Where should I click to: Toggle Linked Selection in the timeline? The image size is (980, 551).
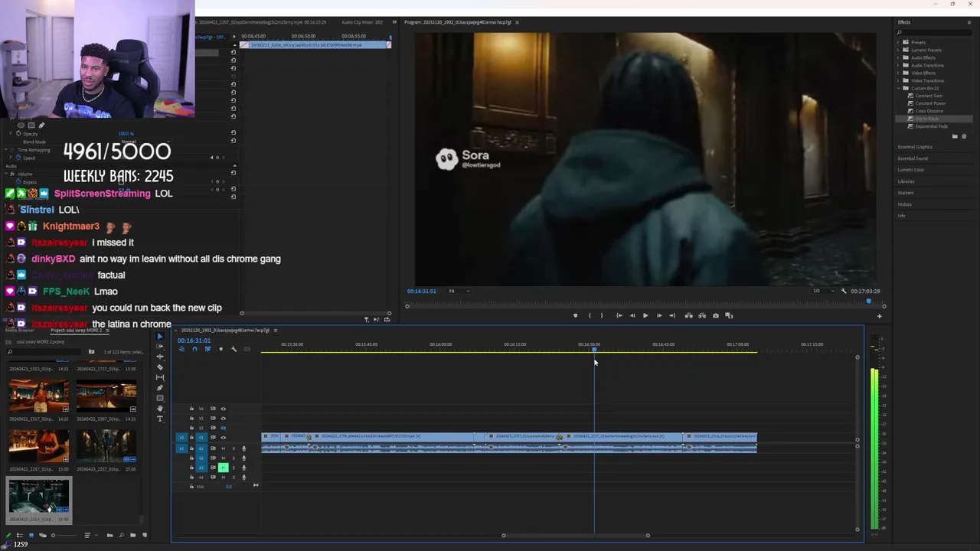(208, 349)
